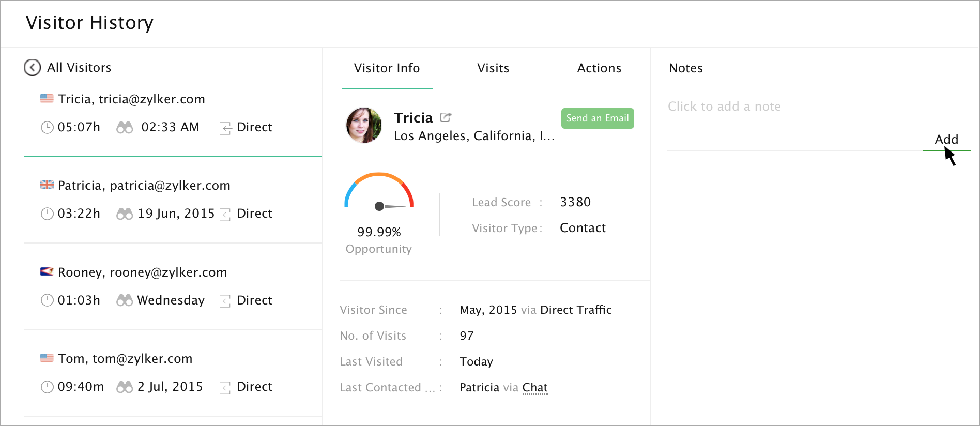This screenshot has height=426, width=980.
Task: Click the edit icon next to Tricia's name
Action: point(446,117)
